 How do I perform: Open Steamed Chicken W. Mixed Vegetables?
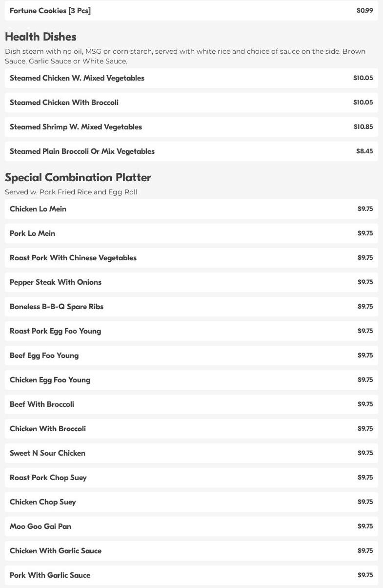(x=77, y=78)
